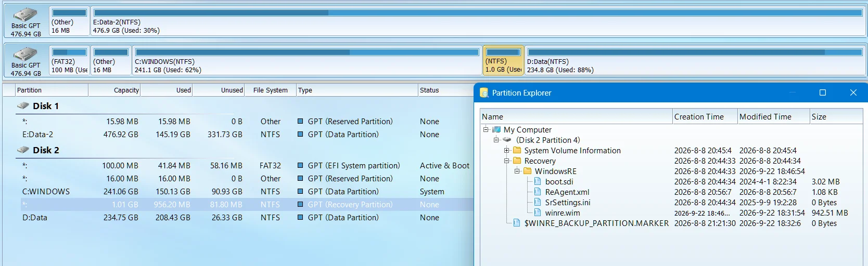Collapse the Recovery folder node

coord(506,161)
